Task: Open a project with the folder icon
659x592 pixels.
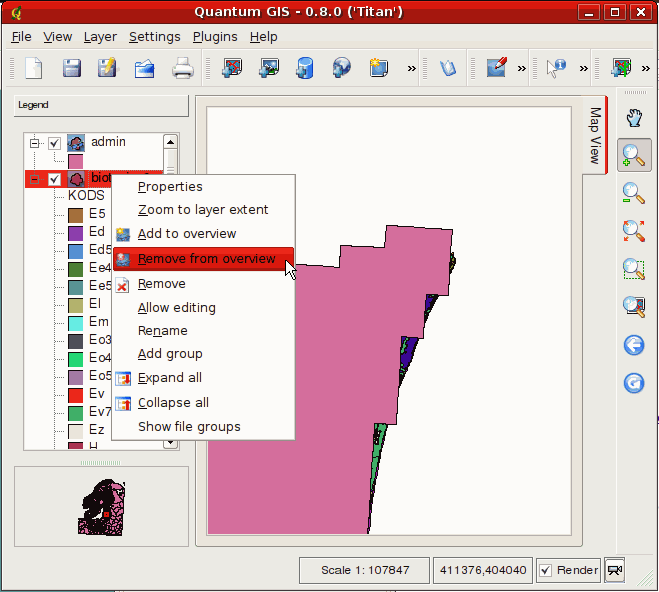Action: coord(145,69)
